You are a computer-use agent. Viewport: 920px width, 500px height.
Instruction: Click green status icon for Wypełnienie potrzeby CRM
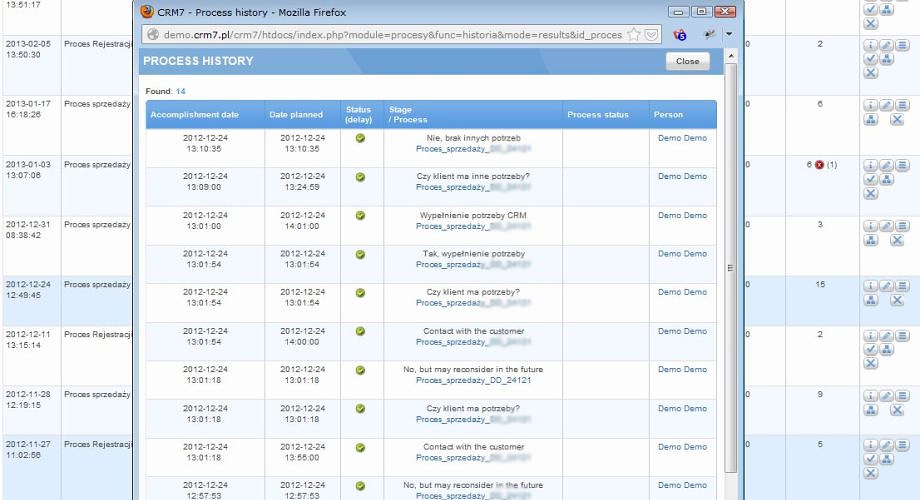[x=360, y=215]
